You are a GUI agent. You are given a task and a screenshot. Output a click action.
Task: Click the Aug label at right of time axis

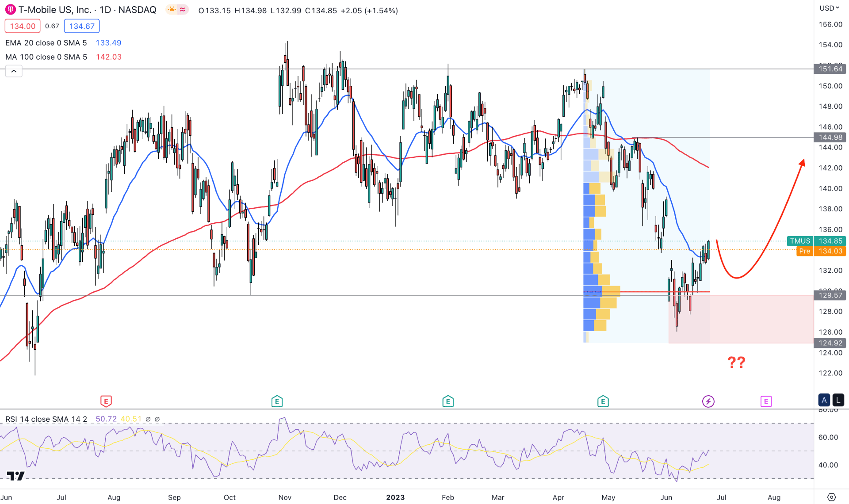tap(774, 497)
